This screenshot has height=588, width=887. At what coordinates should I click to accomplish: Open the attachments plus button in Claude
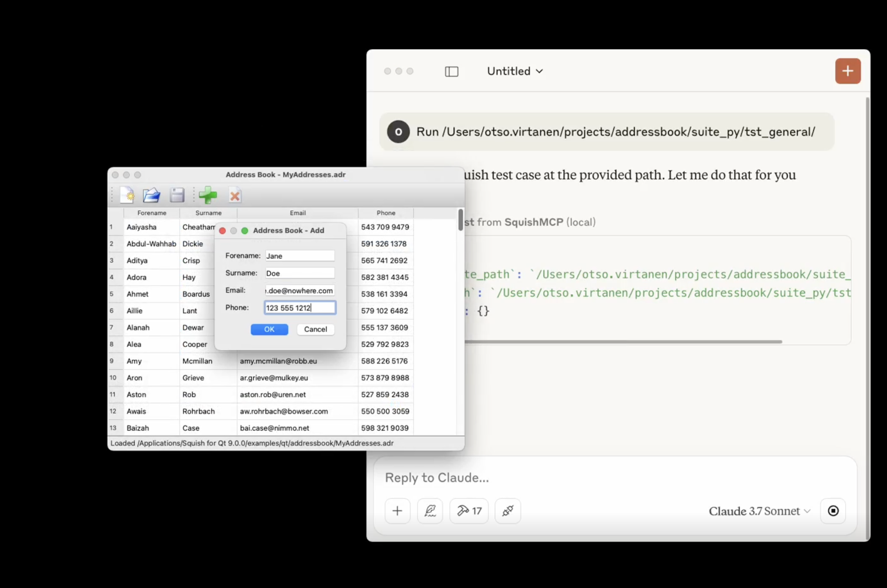pos(397,511)
